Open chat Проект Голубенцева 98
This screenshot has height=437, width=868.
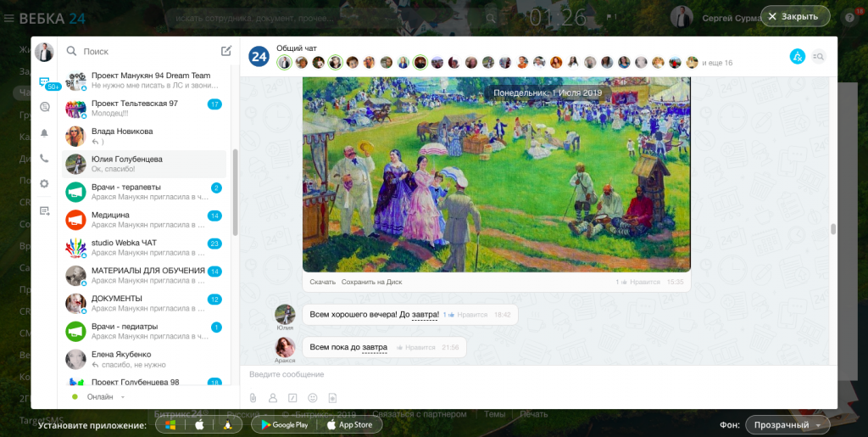coord(144,381)
